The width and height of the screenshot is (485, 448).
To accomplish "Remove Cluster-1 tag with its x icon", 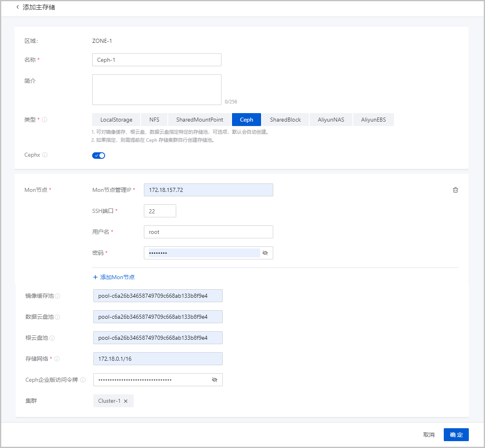I will click(x=126, y=401).
